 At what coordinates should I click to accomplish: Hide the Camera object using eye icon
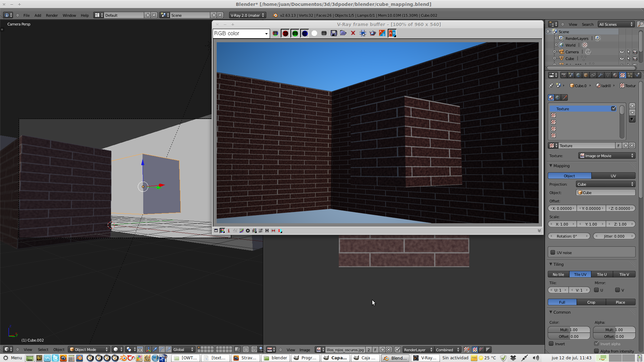point(622,52)
